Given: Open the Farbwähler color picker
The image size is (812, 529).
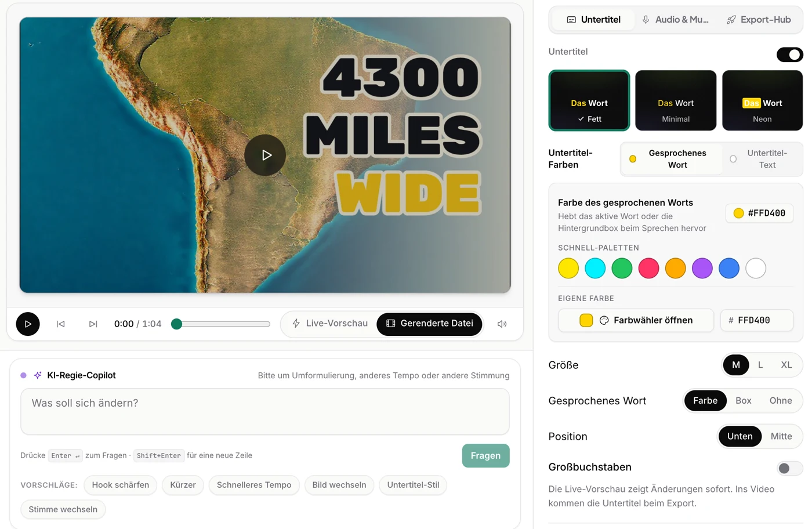Looking at the screenshot, I should tap(636, 320).
